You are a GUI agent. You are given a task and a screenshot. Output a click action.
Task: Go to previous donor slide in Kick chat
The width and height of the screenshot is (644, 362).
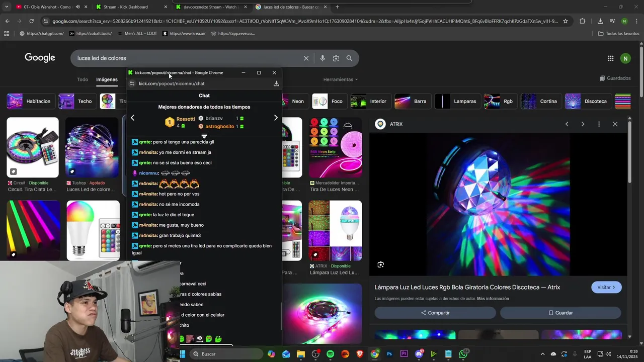click(x=132, y=118)
